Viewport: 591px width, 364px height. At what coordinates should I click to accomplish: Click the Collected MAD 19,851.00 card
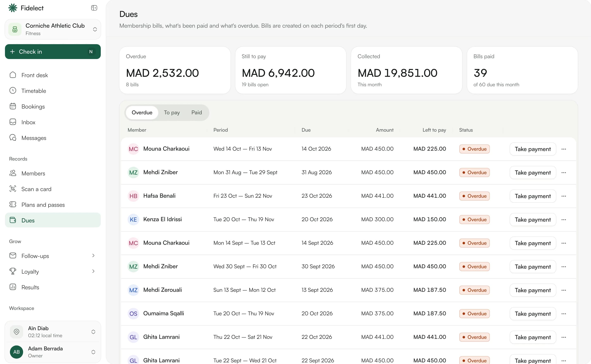[x=406, y=70]
